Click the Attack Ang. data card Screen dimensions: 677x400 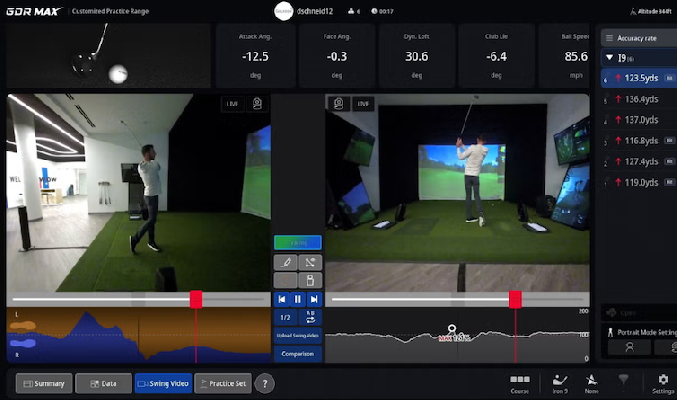pyautogui.click(x=255, y=56)
